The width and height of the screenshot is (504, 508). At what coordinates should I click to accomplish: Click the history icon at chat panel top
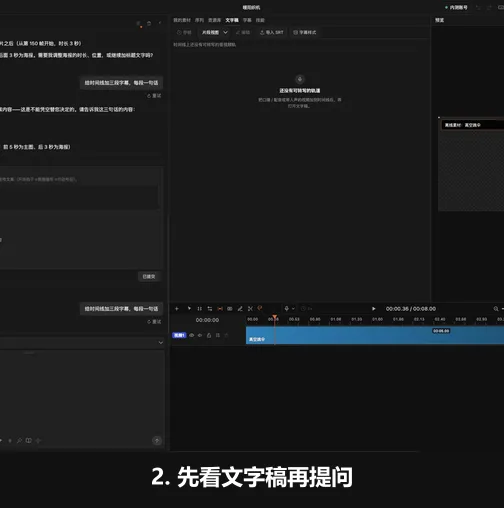pos(149,23)
